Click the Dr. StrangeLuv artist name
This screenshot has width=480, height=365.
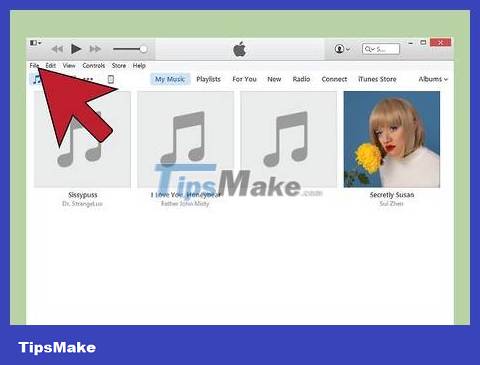tap(82, 204)
